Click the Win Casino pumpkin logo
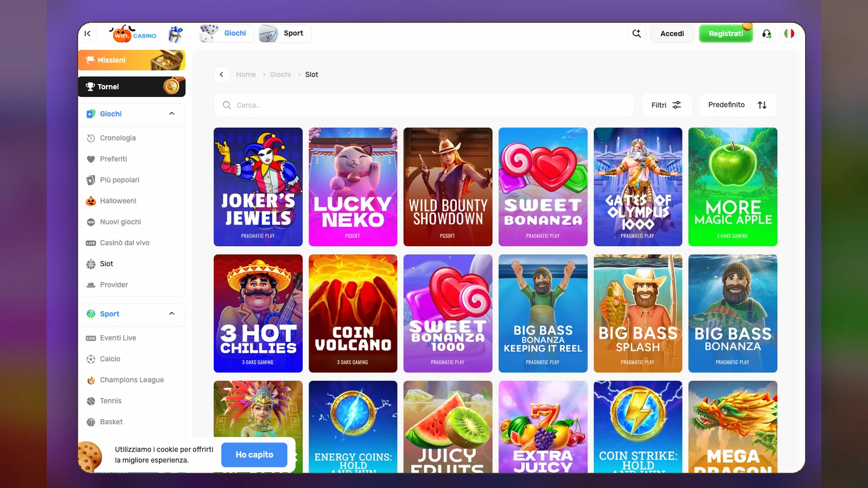This screenshot has height=488, width=868. [133, 34]
